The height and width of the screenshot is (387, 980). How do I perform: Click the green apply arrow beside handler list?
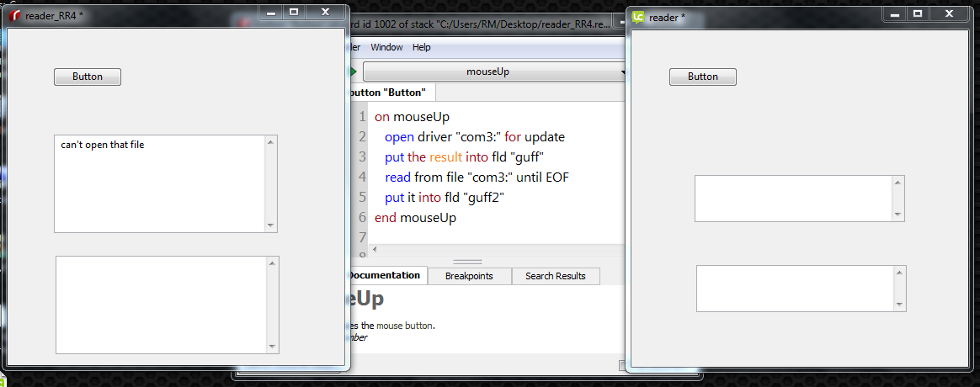coord(354,72)
